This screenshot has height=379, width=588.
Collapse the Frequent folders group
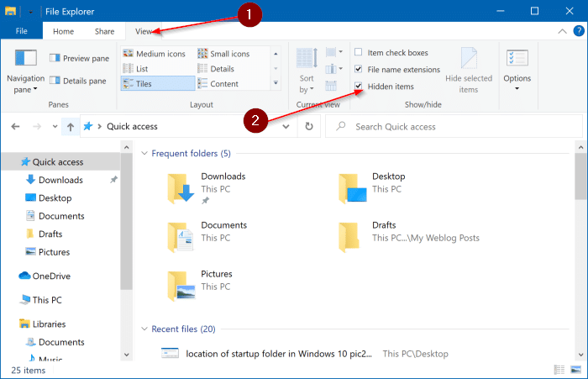144,153
